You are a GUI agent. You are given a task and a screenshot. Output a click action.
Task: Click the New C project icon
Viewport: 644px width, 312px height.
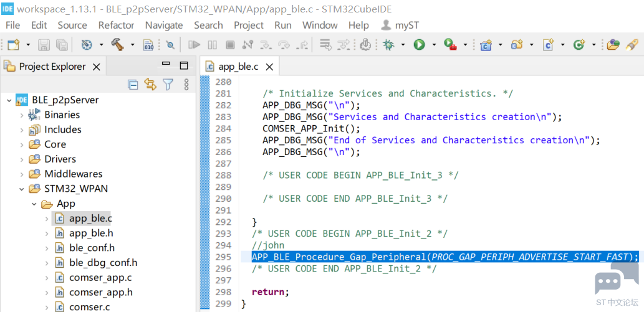coord(486,45)
